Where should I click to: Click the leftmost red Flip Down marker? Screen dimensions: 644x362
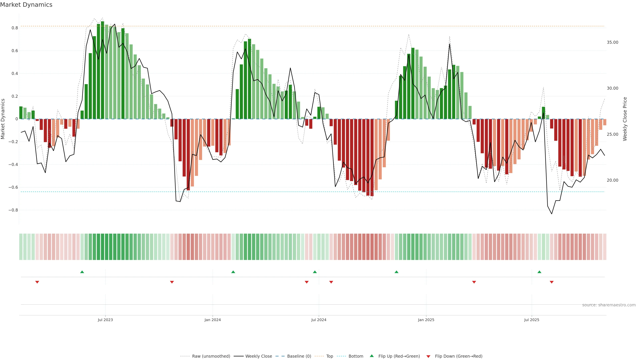[37, 282]
